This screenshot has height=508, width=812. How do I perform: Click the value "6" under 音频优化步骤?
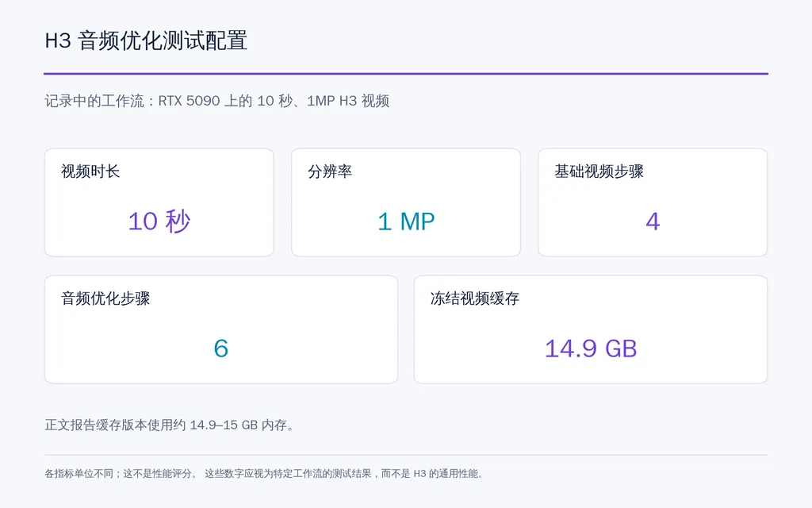[221, 348]
